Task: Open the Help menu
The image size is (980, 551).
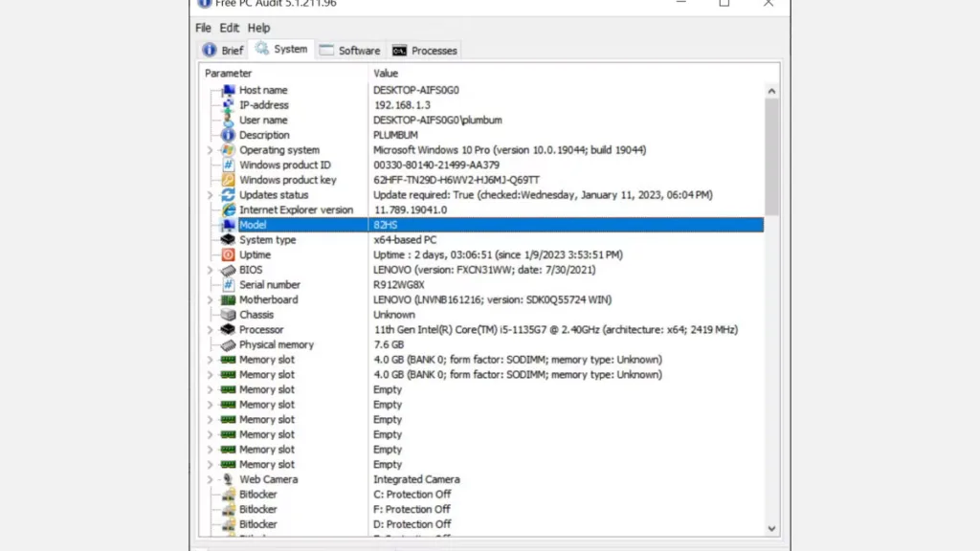Action: coord(258,28)
